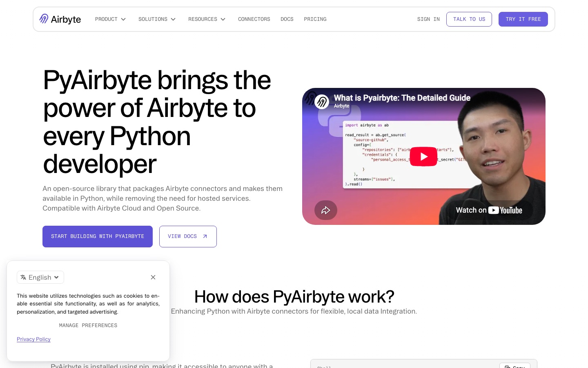The width and height of the screenshot is (588, 368).
Task: Expand the Solutions menu
Action: [157, 19]
